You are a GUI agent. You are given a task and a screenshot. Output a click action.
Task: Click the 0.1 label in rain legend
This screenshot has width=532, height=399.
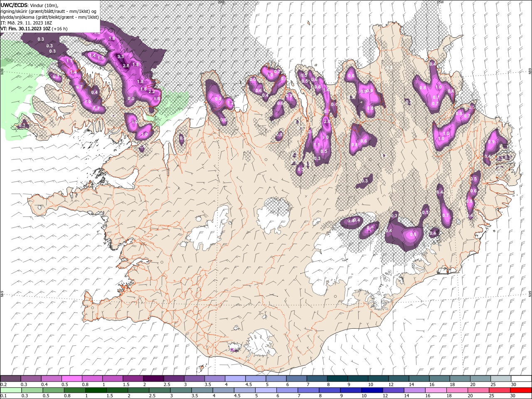[x=3, y=396]
